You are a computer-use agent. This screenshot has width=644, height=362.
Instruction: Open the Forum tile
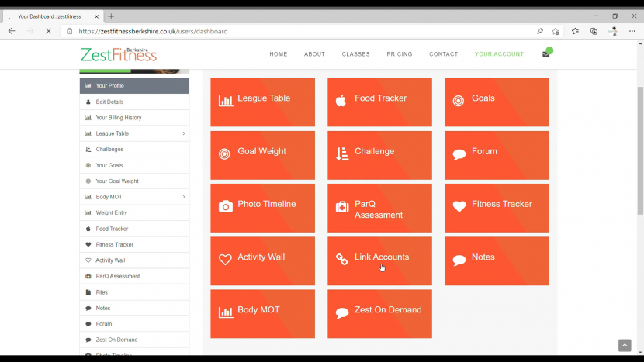pos(497,155)
